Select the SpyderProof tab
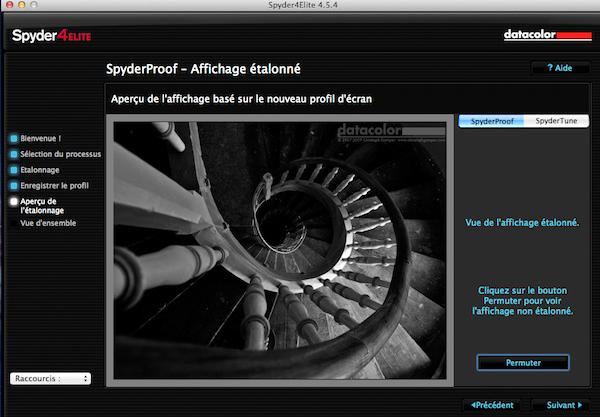 492,121
